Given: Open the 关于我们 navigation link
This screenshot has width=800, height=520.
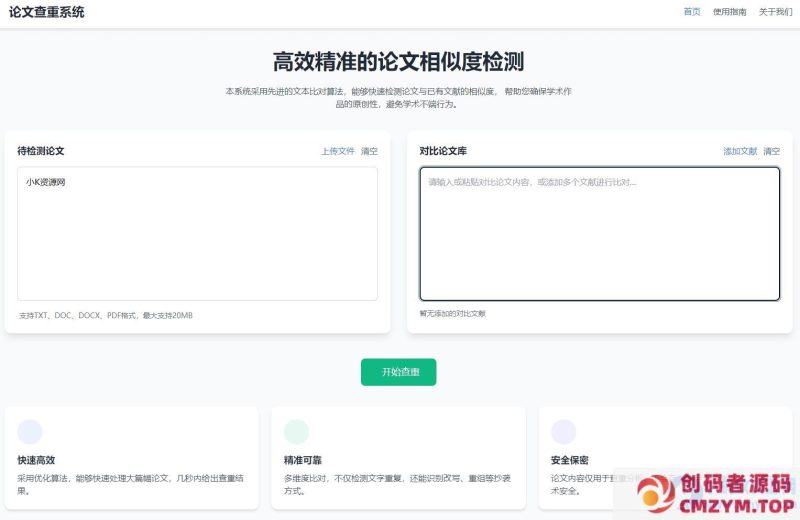Looking at the screenshot, I should tap(776, 12).
